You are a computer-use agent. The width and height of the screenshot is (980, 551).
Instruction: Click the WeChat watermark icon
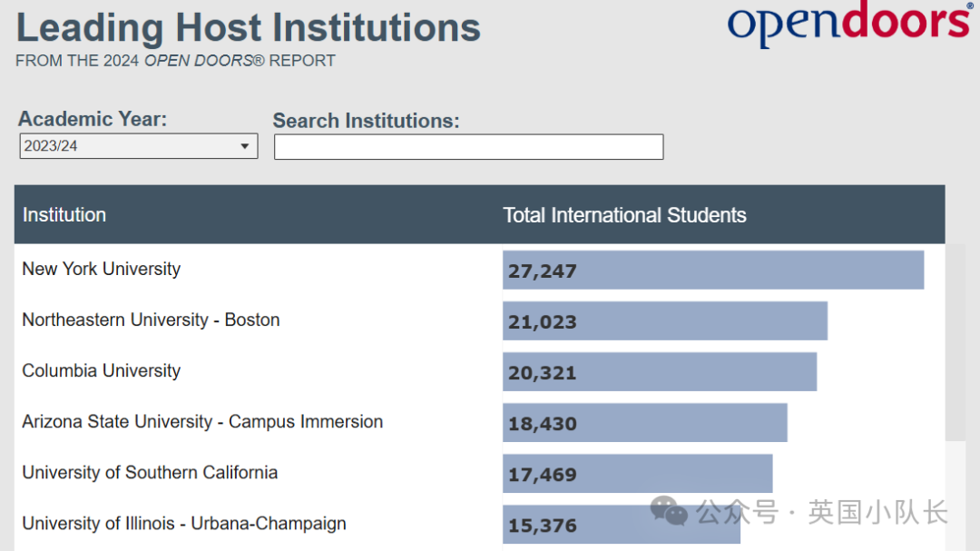point(670,512)
